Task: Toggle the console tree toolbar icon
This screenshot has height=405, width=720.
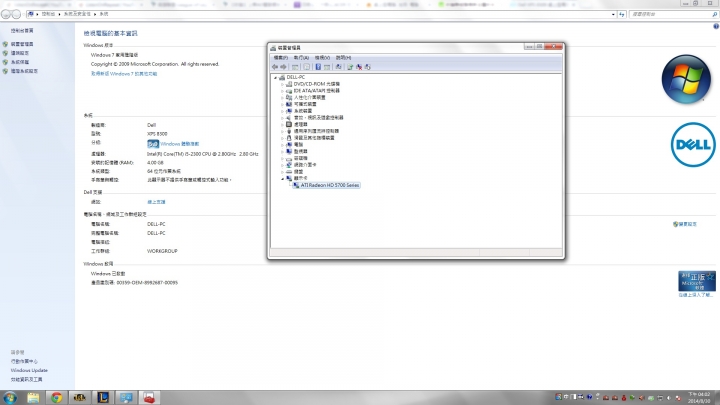Action: pos(295,67)
